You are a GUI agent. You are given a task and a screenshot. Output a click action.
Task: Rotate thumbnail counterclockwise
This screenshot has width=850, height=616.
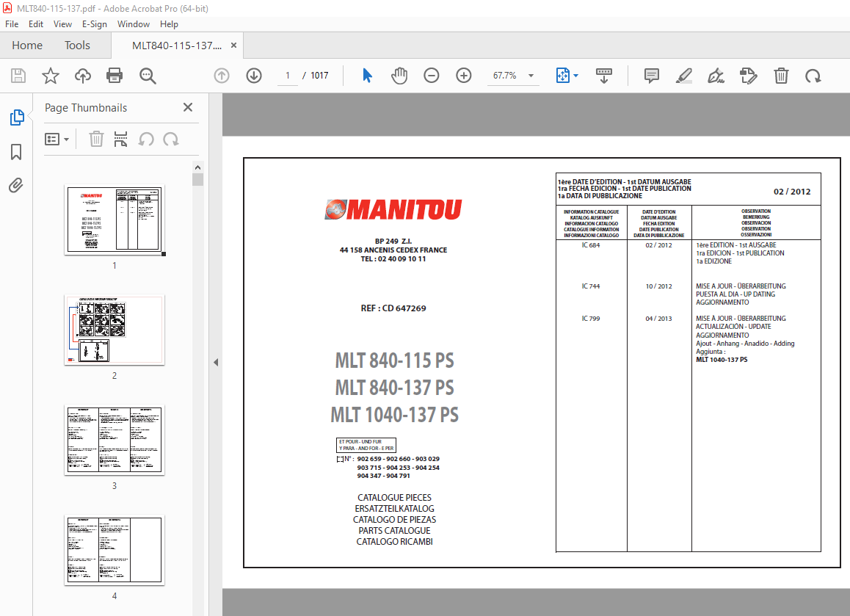pyautogui.click(x=146, y=139)
